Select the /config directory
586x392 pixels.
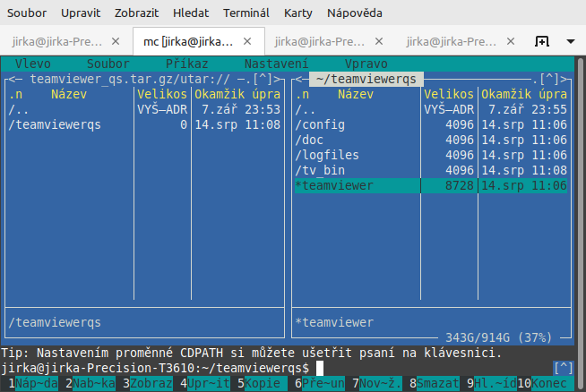(431, 124)
